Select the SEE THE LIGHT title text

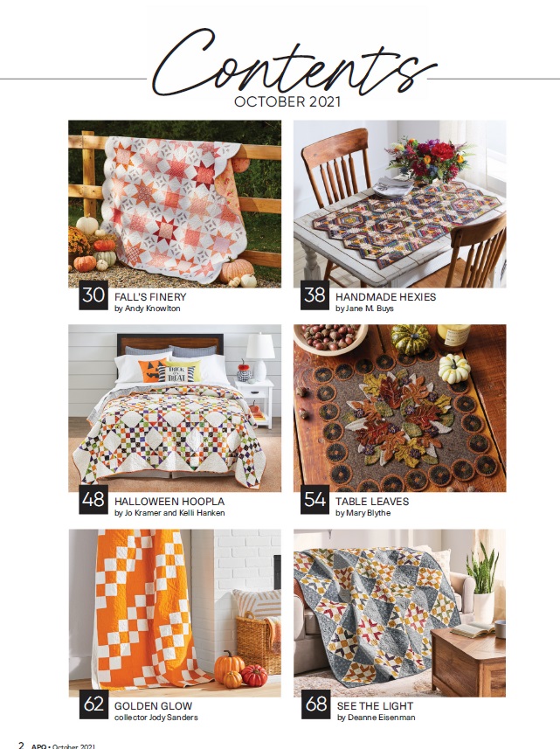point(376,706)
